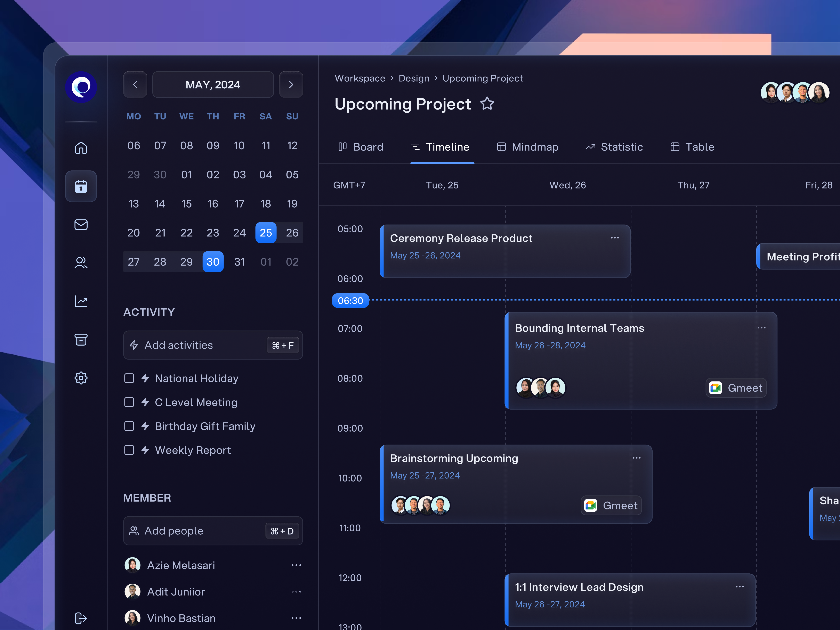This screenshot has width=840, height=630.
Task: Check the National Holiday activity
Action: (x=129, y=378)
